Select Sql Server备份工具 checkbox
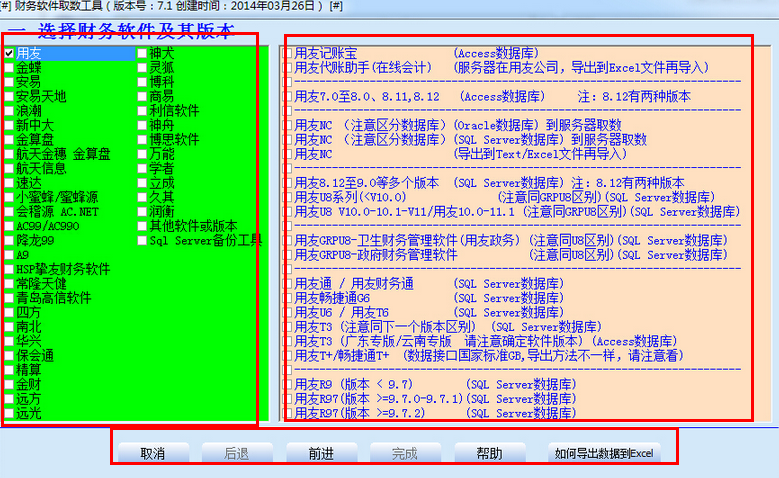 (x=142, y=240)
